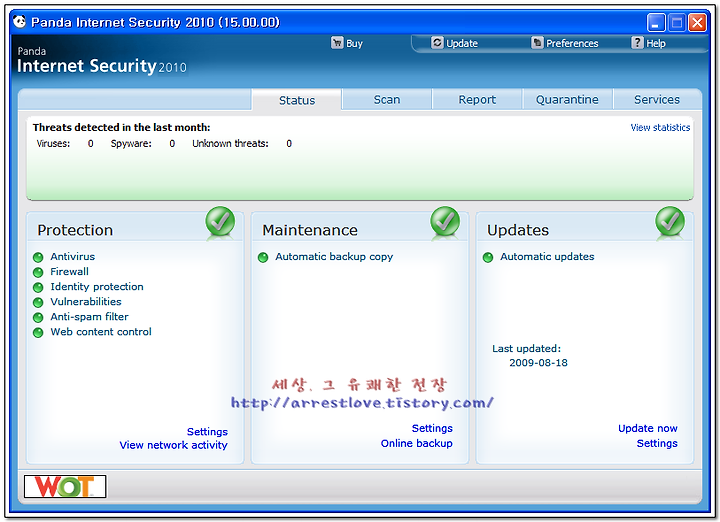Click the Help question mark icon

coord(637,43)
